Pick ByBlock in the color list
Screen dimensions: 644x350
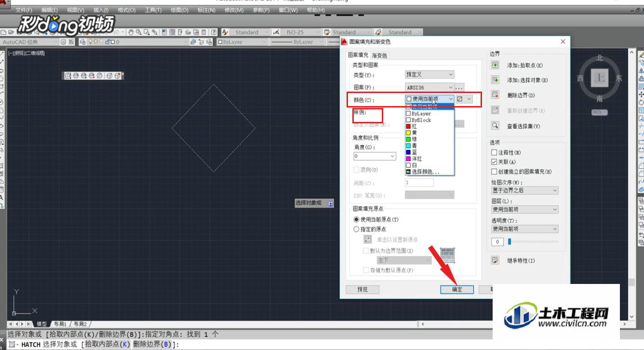[x=429, y=120]
